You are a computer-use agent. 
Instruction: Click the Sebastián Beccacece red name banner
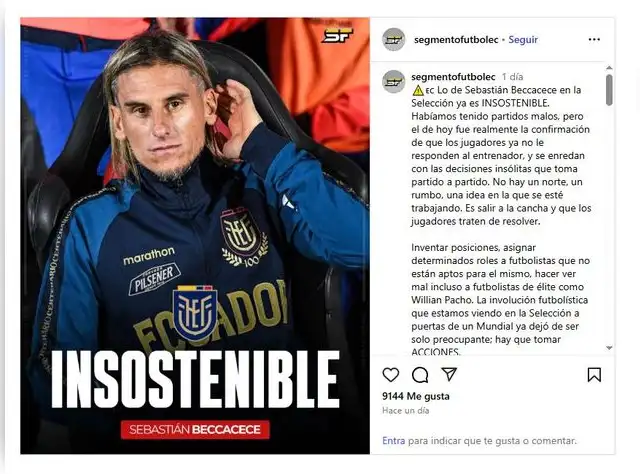tap(195, 429)
